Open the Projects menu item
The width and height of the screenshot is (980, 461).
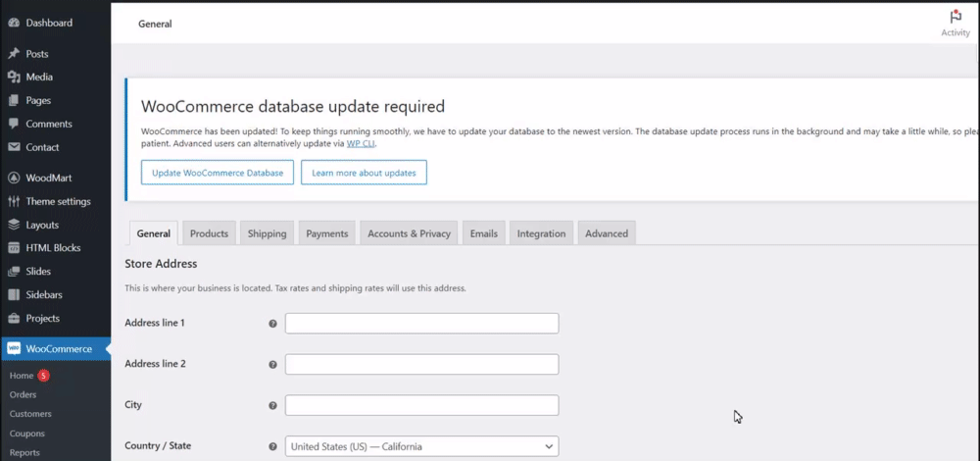(x=56, y=319)
